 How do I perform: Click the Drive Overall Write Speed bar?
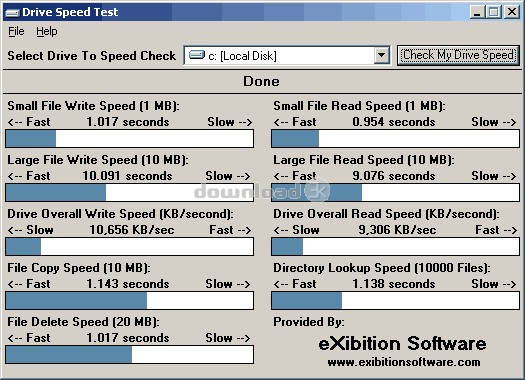click(x=130, y=246)
